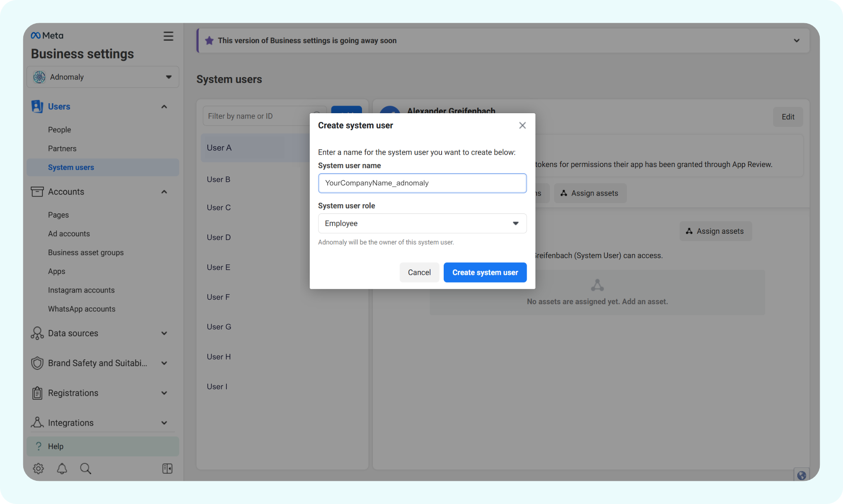Click the System user name field
Viewport: 843px width, 504px height.
tap(422, 183)
